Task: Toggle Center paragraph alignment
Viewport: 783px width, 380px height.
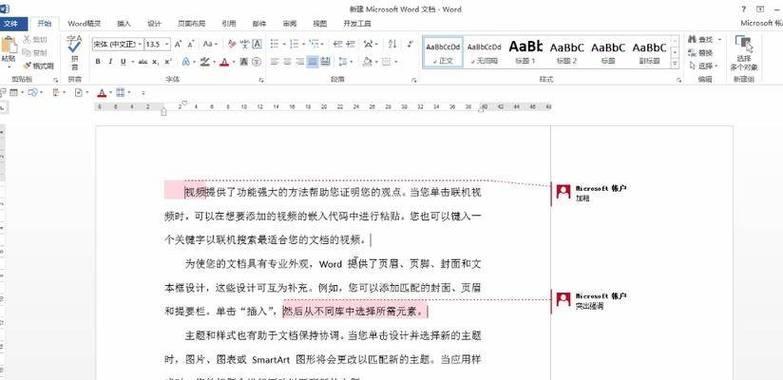Action: tap(287, 62)
